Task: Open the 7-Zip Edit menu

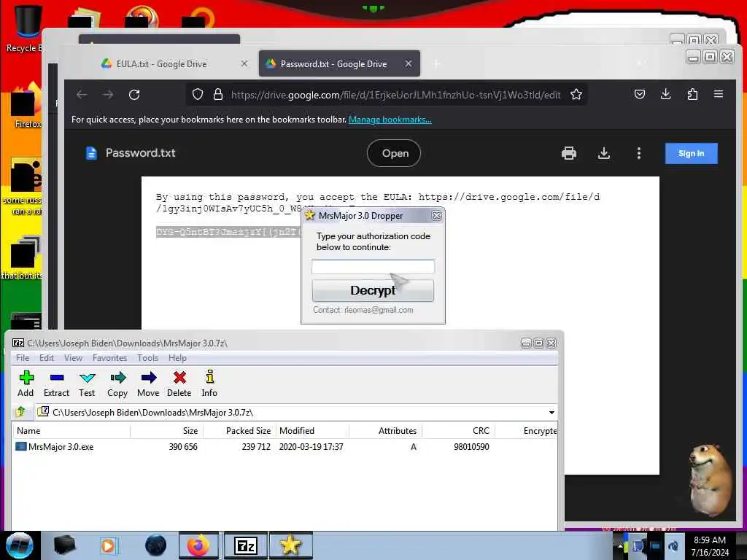Action: click(47, 357)
